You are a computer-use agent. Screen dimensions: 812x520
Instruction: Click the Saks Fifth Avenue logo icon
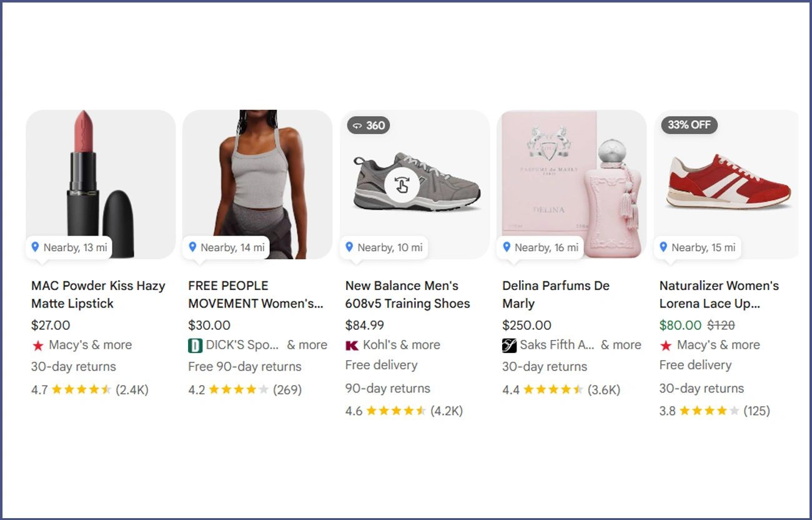click(x=509, y=346)
